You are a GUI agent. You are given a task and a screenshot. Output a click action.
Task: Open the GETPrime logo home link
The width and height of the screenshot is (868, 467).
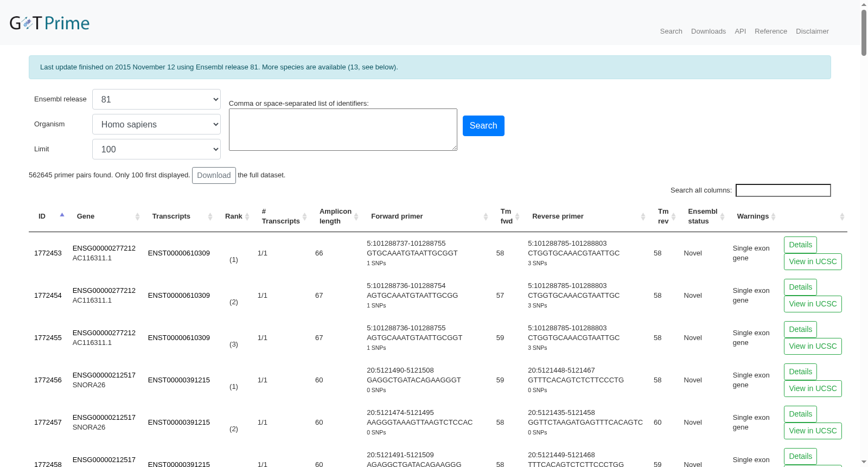pyautogui.click(x=49, y=23)
